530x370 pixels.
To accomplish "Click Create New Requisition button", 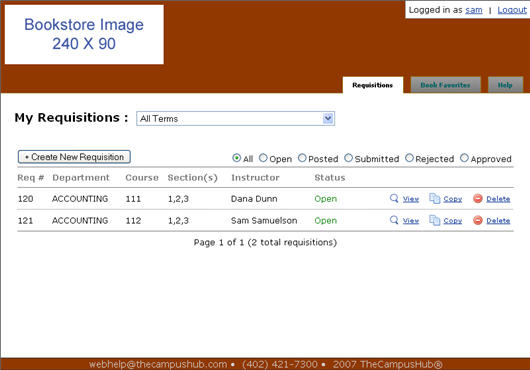I will [74, 157].
